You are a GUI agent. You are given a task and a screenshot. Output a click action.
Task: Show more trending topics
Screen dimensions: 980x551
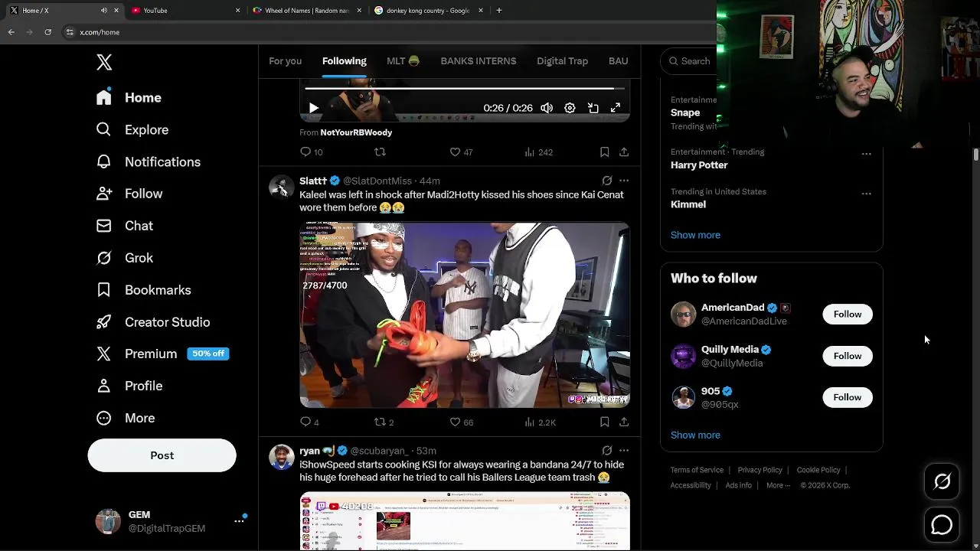pyautogui.click(x=695, y=235)
